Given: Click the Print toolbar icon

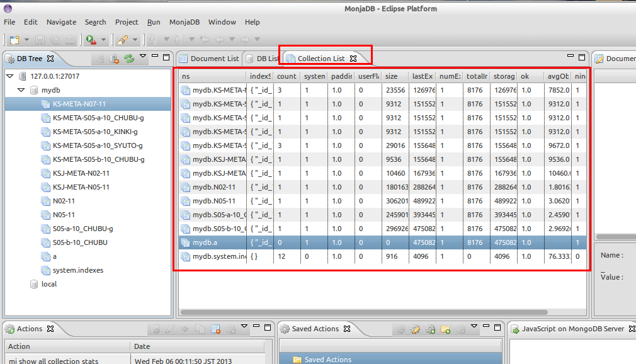Looking at the screenshot, I should pos(70,40).
